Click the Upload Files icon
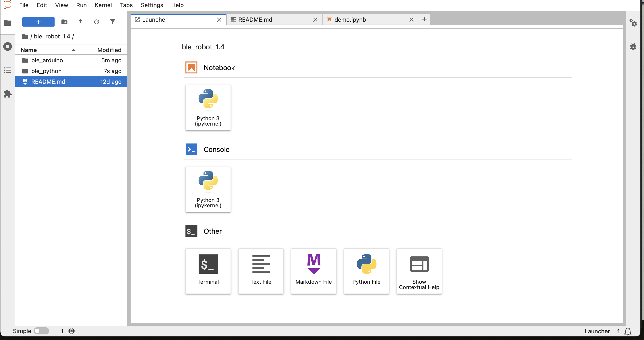Viewport: 644px width, 340px height. (x=80, y=22)
